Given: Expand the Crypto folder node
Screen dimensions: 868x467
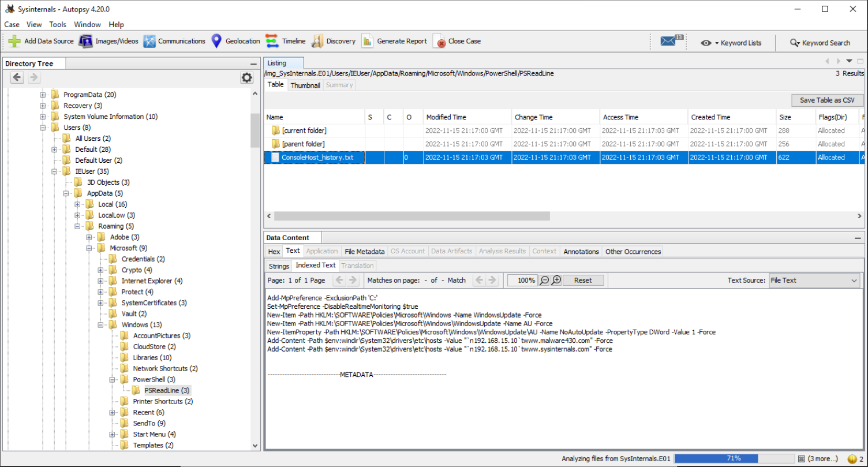Looking at the screenshot, I should coord(100,270).
